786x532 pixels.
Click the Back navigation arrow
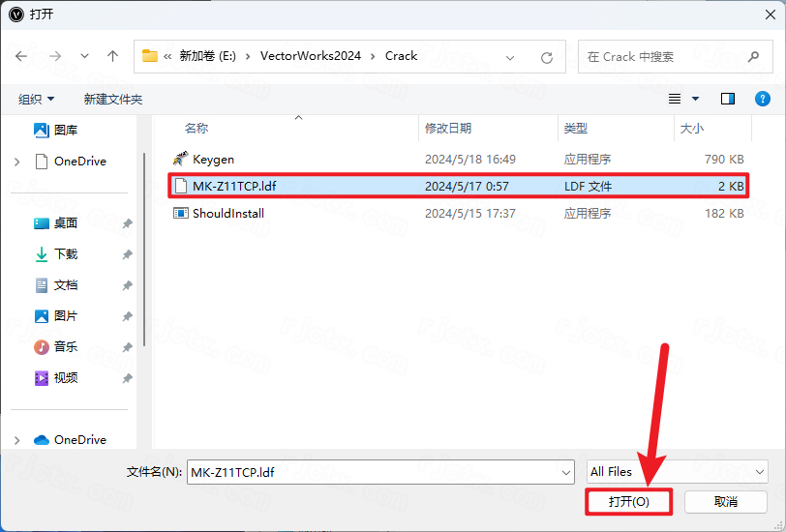click(21, 56)
